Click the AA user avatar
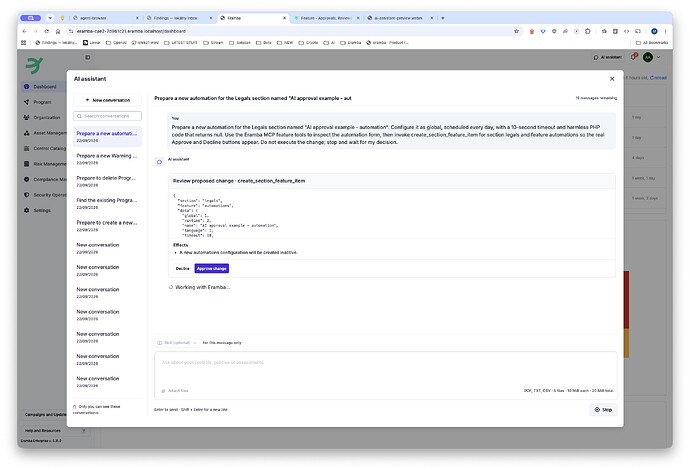The height and width of the screenshot is (470, 690). (648, 57)
